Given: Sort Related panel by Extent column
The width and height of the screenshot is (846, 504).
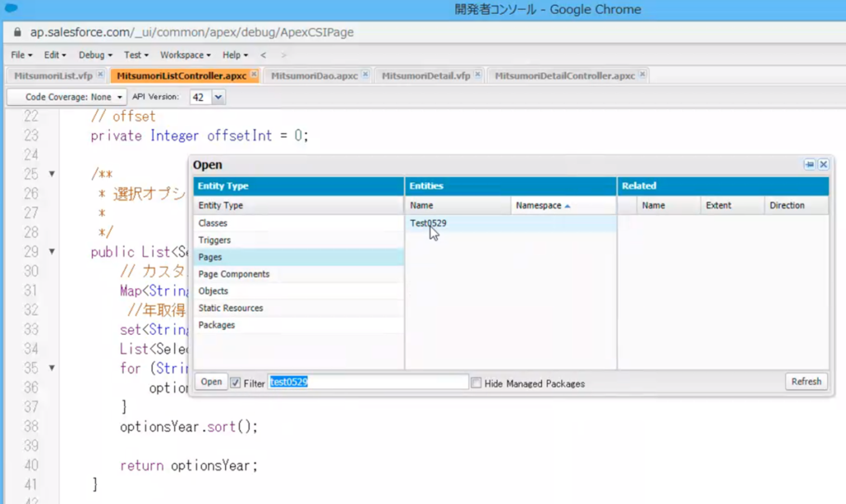Looking at the screenshot, I should tap(732, 206).
